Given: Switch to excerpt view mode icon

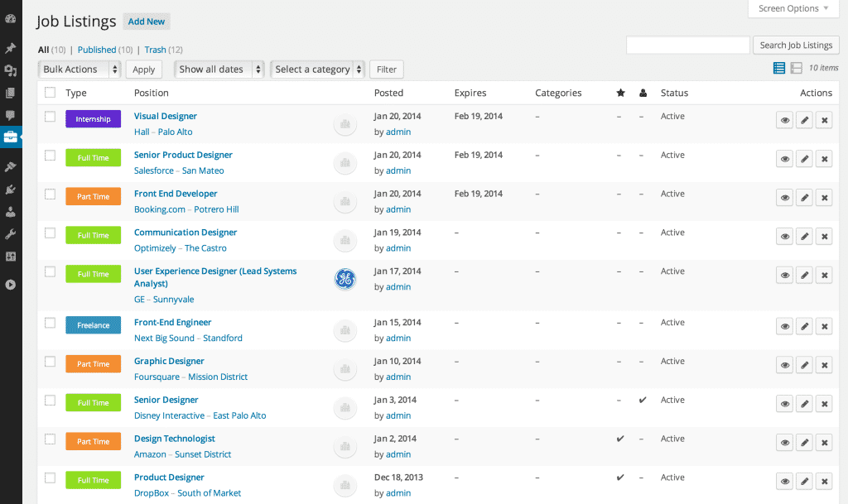Looking at the screenshot, I should [797, 68].
